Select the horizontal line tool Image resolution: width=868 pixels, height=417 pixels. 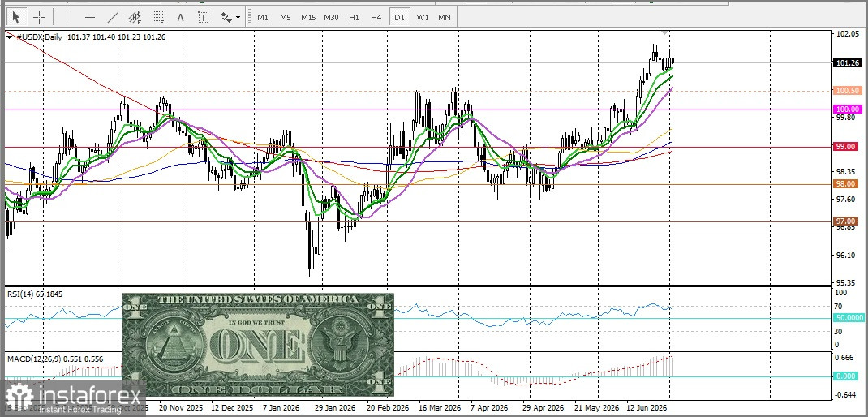coord(90,17)
